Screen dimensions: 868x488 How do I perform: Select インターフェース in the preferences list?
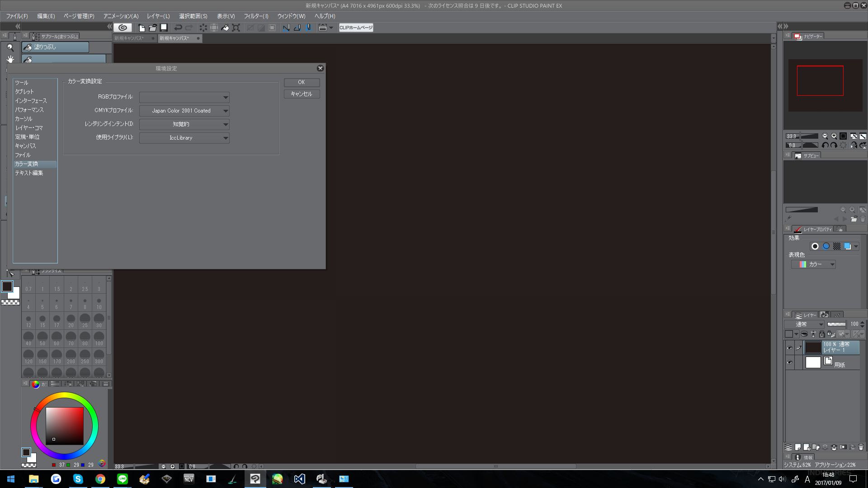pos(31,101)
